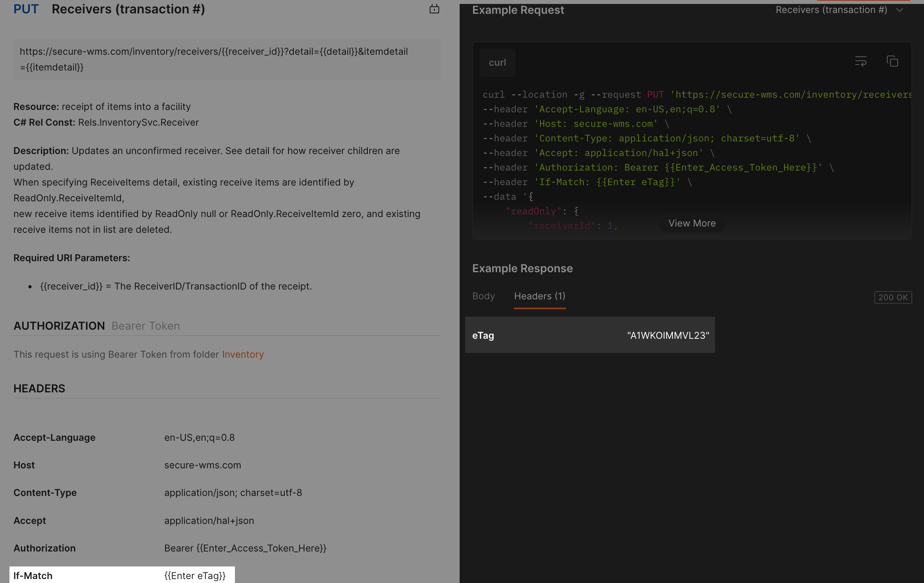Viewport: 924px width, 583px height.
Task: Select the en-US,en;q=0.8 value
Action: [199, 438]
